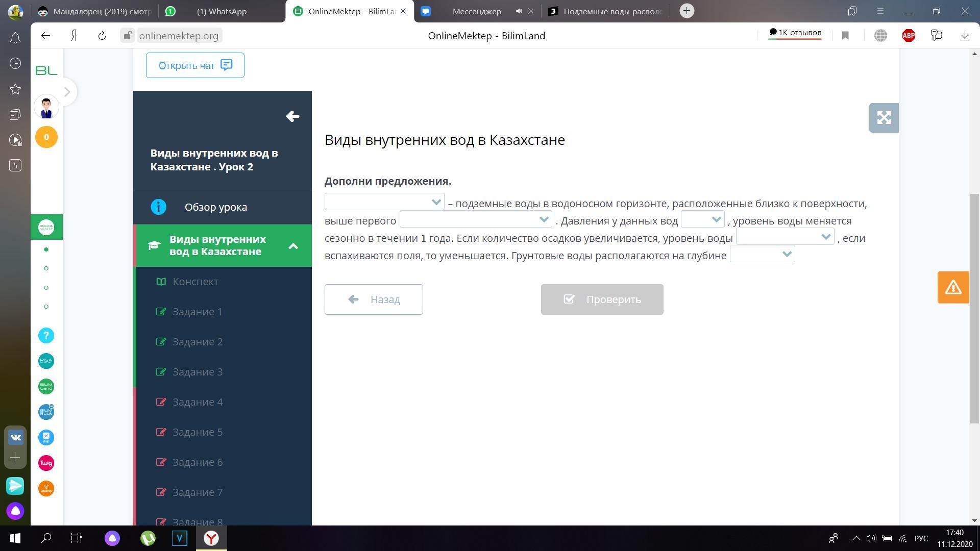Collapse sidebar with the left arrow icon
Screen dimensions: 980x551
292,116
